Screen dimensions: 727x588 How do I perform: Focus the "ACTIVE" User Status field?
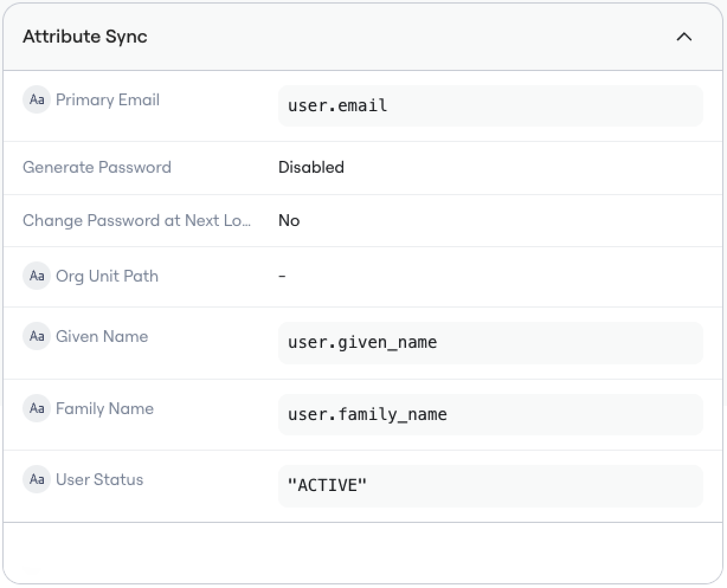point(490,486)
